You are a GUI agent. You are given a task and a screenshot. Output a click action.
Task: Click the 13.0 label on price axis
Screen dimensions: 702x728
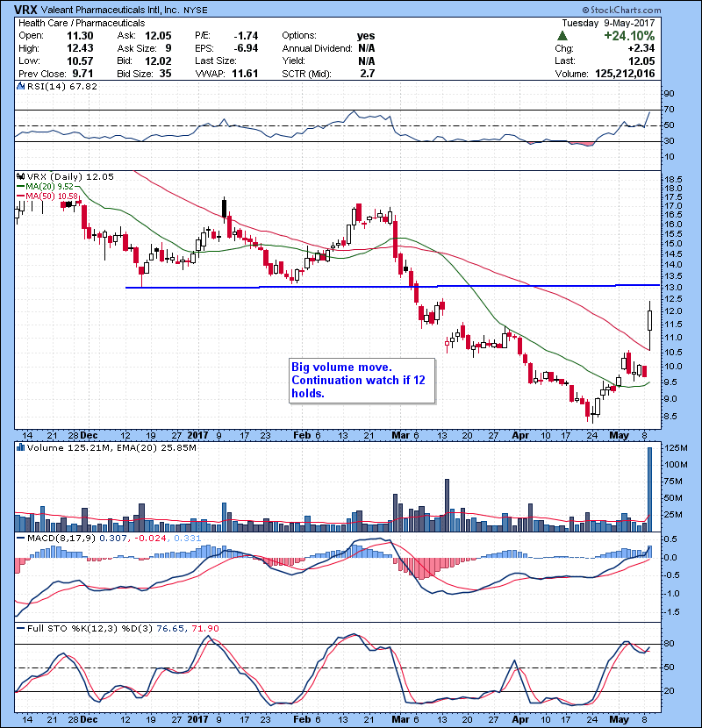pyautogui.click(x=674, y=288)
